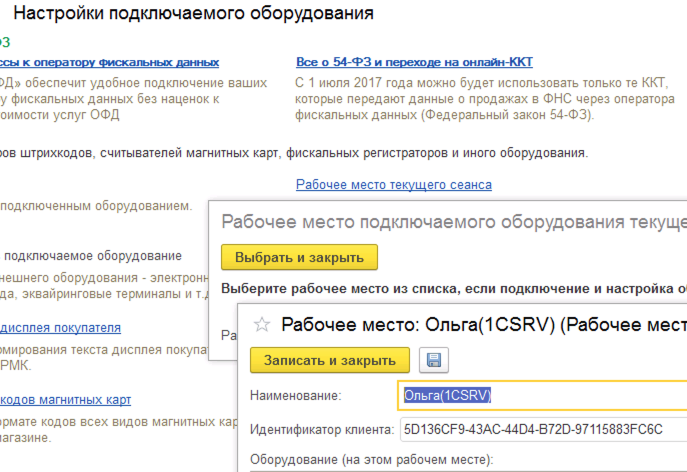Click the Наименование label text

pyautogui.click(x=295, y=396)
